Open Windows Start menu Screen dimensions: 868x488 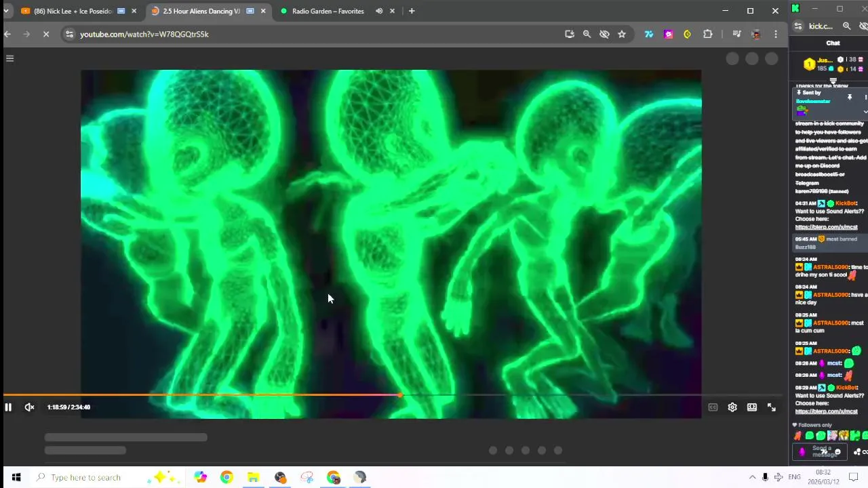[x=16, y=477]
